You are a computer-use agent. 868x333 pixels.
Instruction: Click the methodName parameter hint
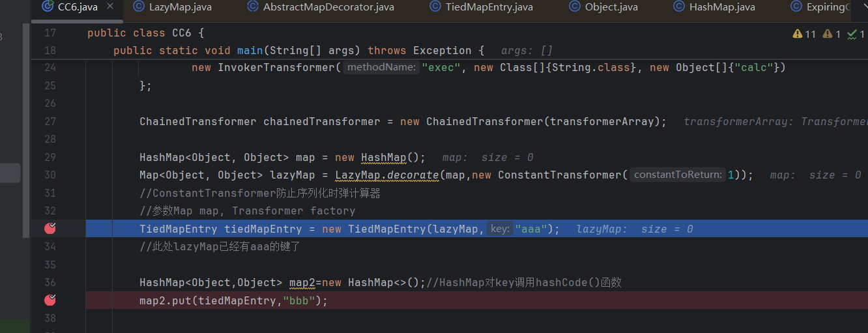(x=381, y=68)
